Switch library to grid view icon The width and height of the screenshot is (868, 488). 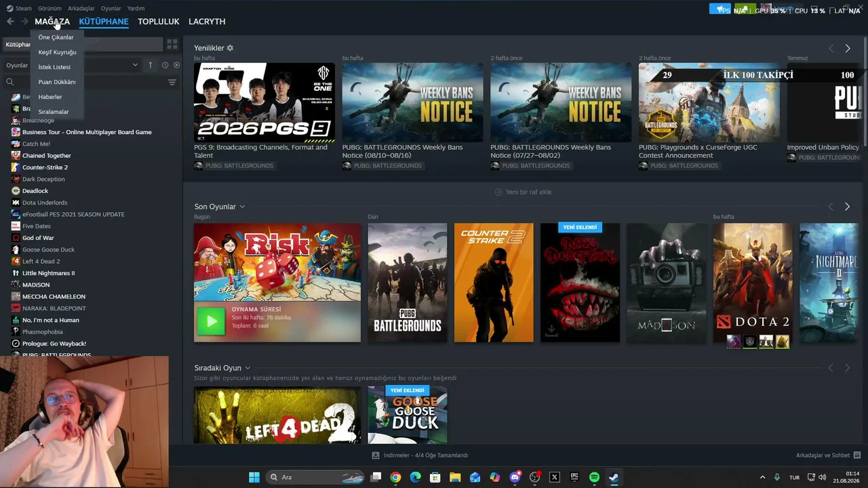tap(172, 44)
